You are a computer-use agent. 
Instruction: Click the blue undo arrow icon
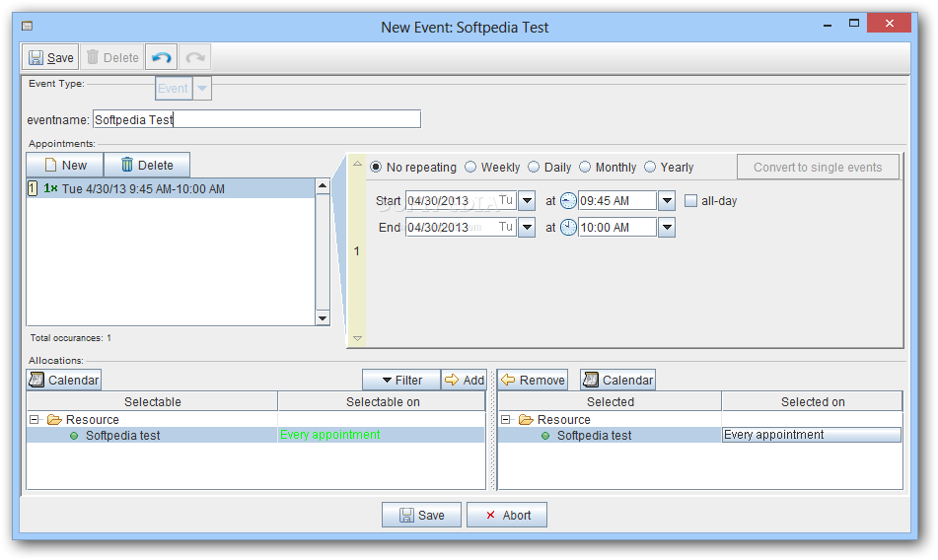[161, 57]
